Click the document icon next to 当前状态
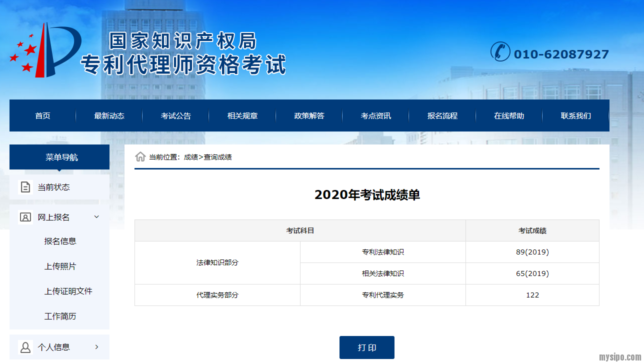This screenshot has height=364, width=644. point(25,187)
